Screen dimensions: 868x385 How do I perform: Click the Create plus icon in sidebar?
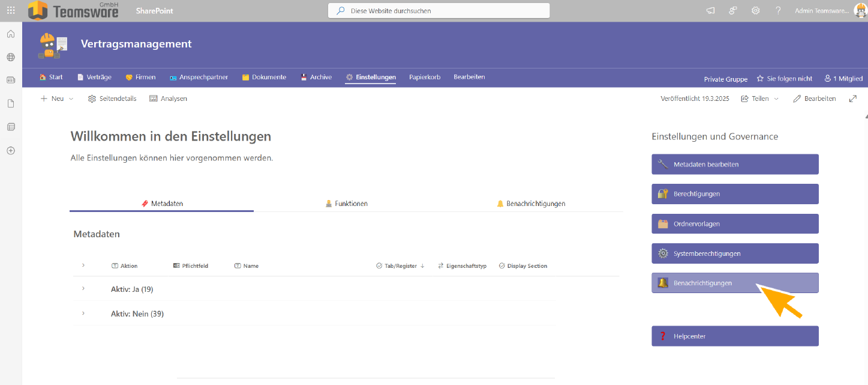click(x=11, y=151)
